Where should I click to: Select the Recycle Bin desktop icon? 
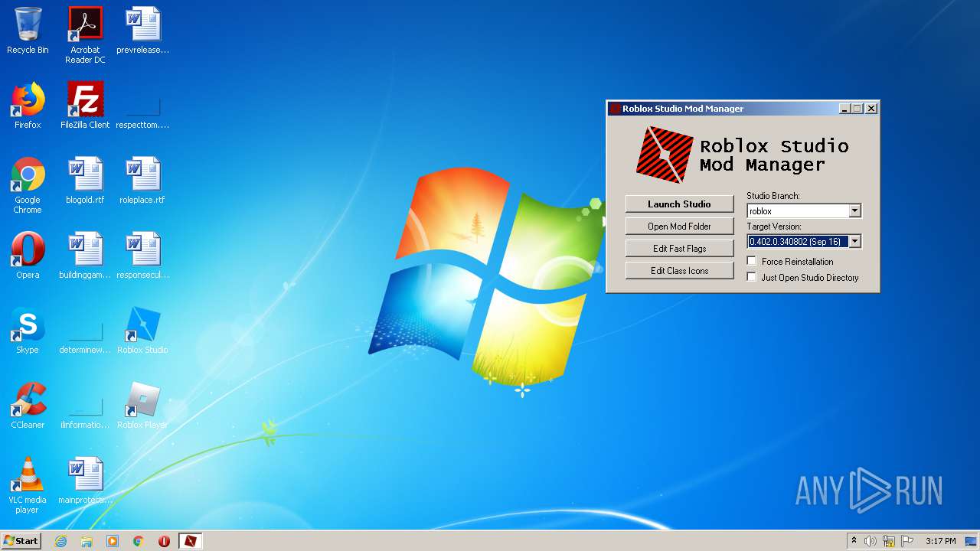point(28,31)
